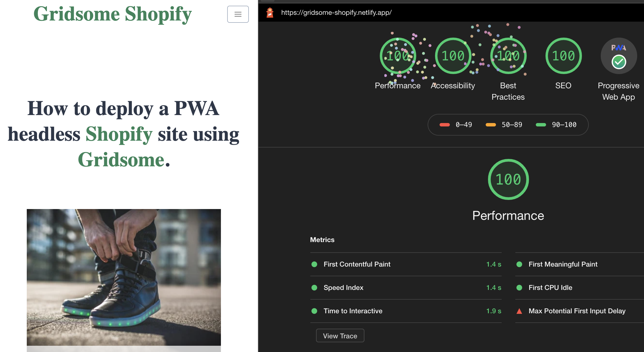
Task: Expand the First CPU Idle metric
Action: pyautogui.click(x=550, y=288)
